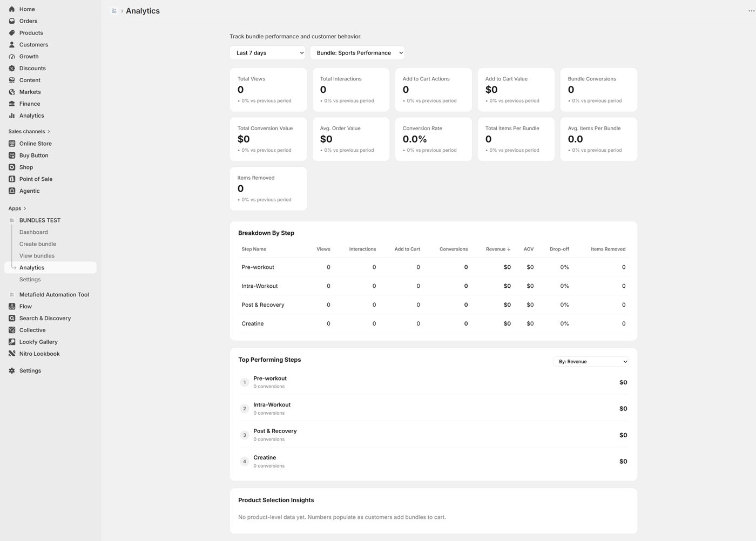756x541 pixels.
Task: Click the Drop-off column header
Action: [559, 249]
